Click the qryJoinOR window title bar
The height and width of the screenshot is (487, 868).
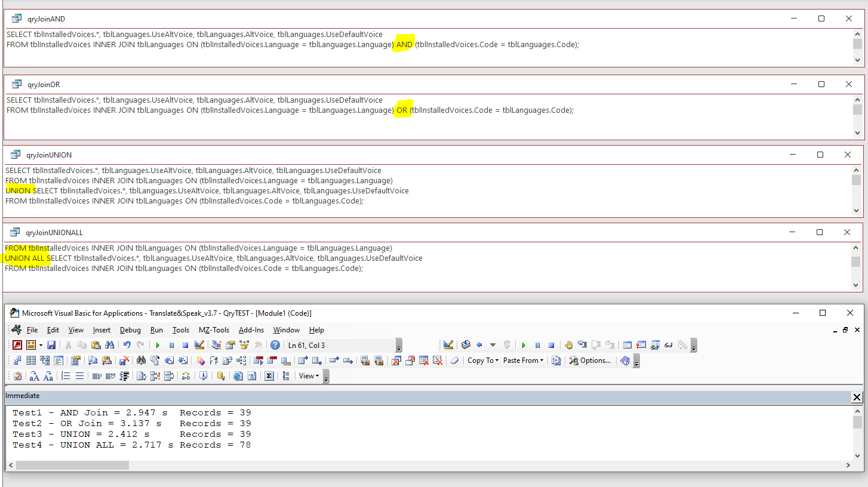coord(358,85)
